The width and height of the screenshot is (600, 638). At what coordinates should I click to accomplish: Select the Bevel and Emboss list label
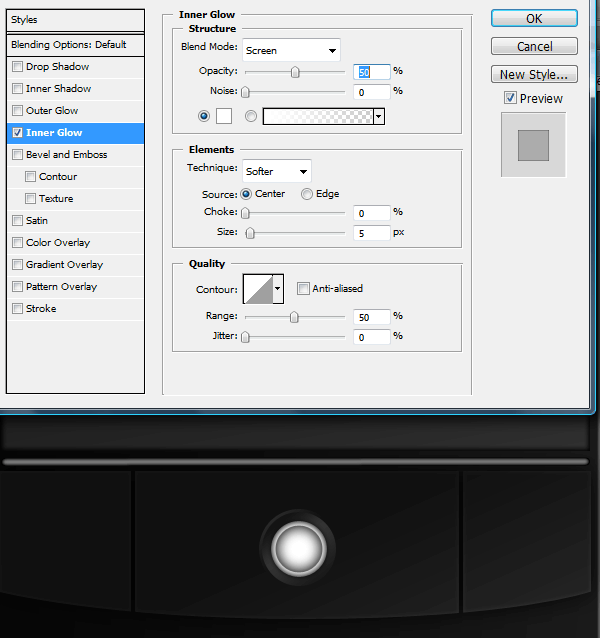click(x=67, y=154)
